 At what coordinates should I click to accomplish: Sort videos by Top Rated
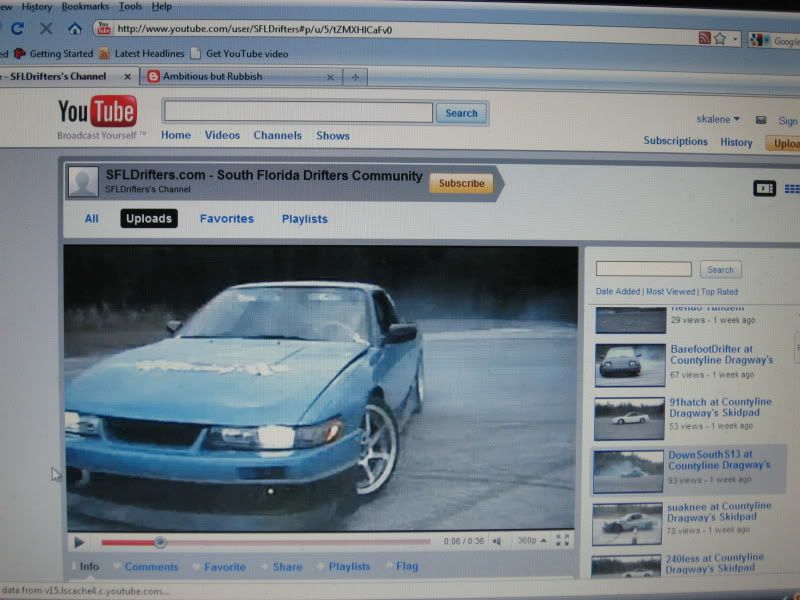(x=719, y=292)
